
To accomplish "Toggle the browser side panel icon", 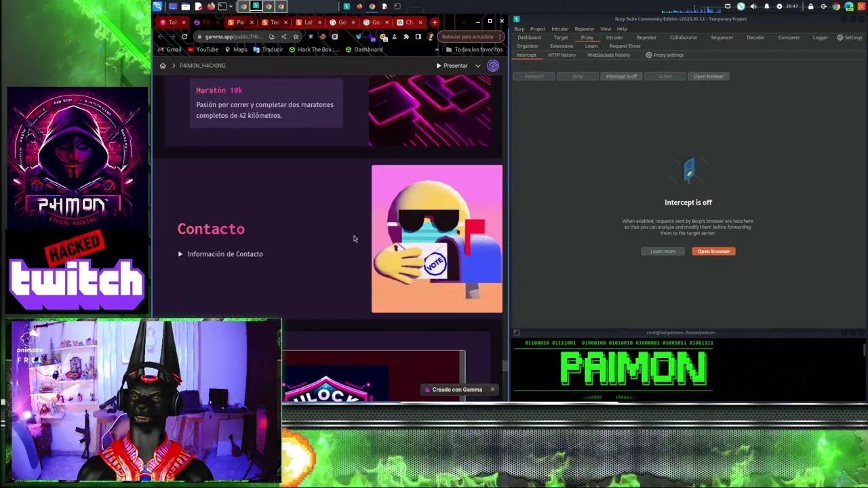I will click(x=418, y=37).
